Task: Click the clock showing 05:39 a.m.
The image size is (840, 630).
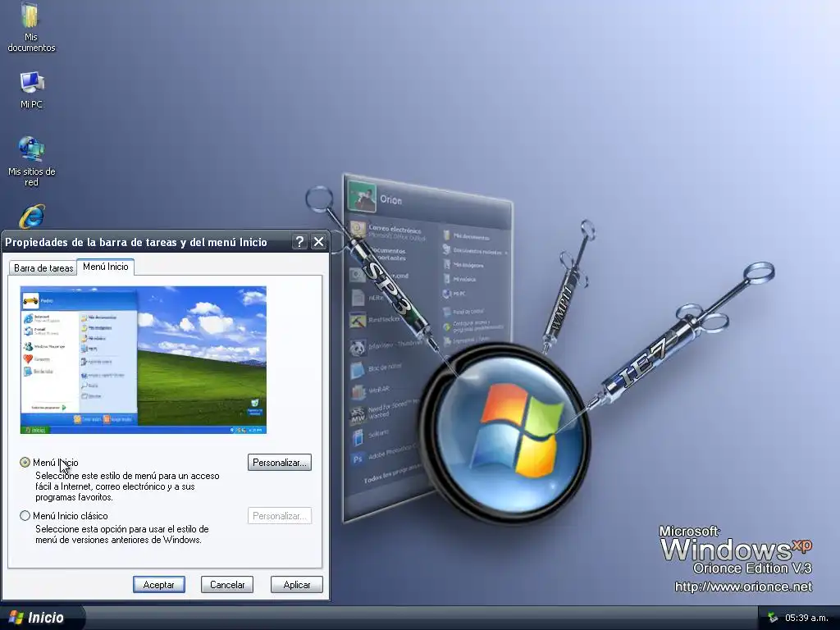Action: coord(806,618)
